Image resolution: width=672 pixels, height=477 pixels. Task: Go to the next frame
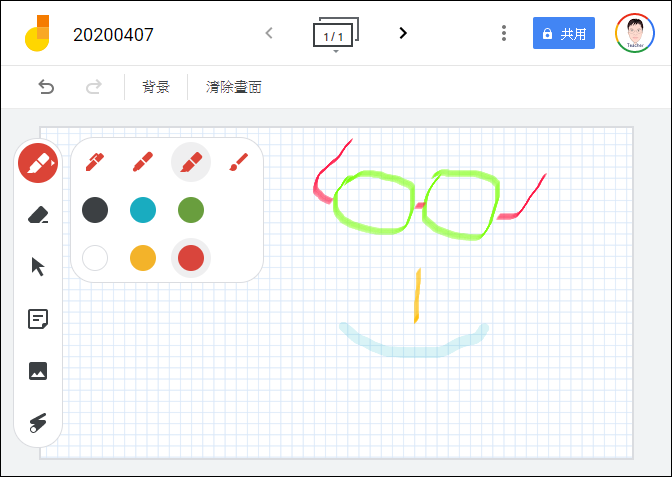[x=402, y=33]
